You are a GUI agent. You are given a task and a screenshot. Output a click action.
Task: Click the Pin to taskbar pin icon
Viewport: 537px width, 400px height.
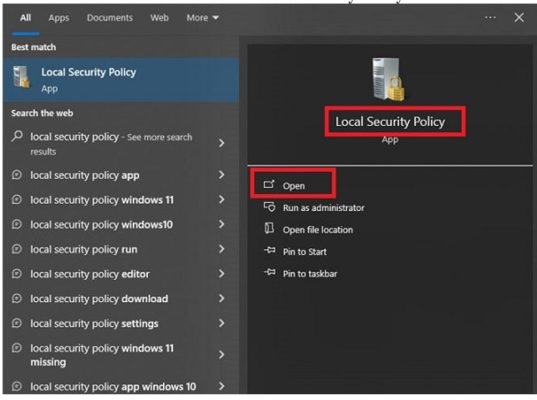click(x=270, y=273)
